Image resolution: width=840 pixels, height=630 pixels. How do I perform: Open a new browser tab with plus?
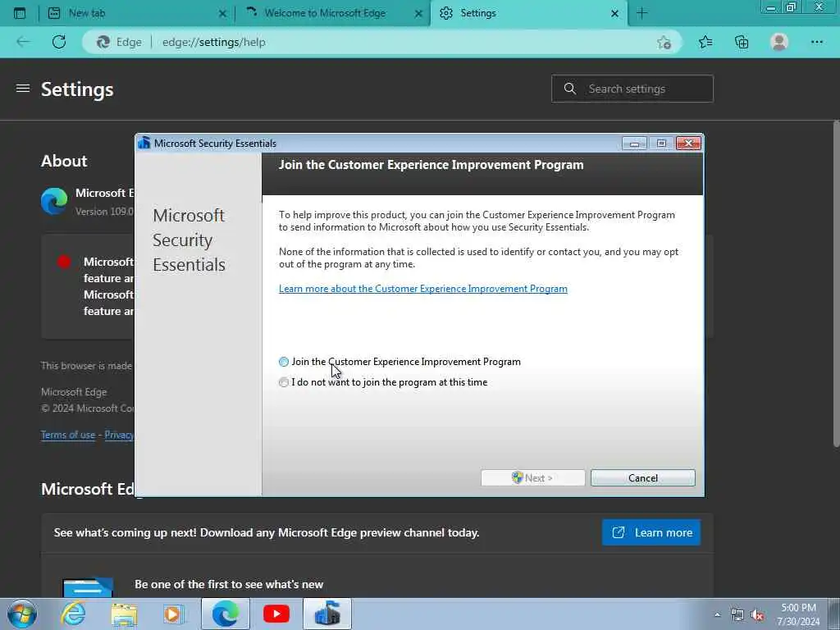click(x=641, y=13)
